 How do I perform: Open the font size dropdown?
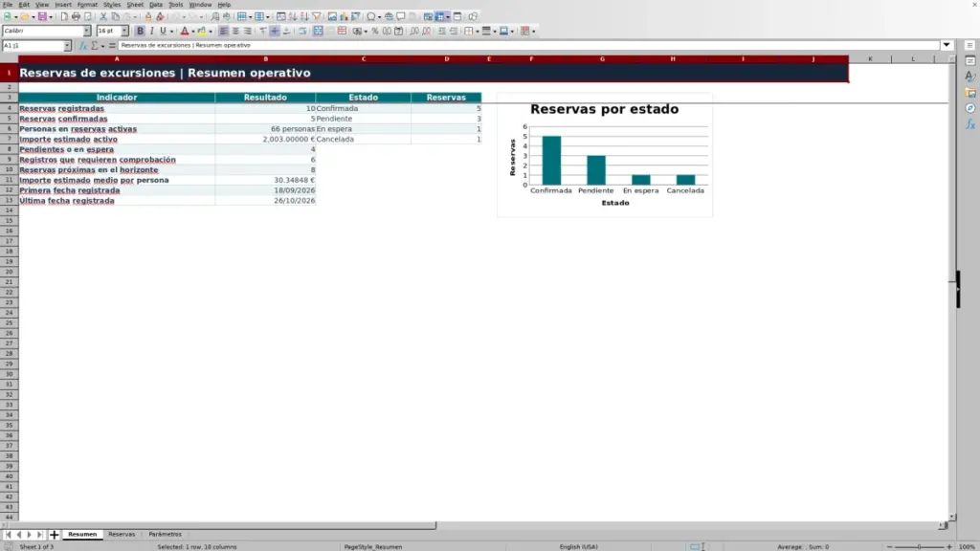124,31
